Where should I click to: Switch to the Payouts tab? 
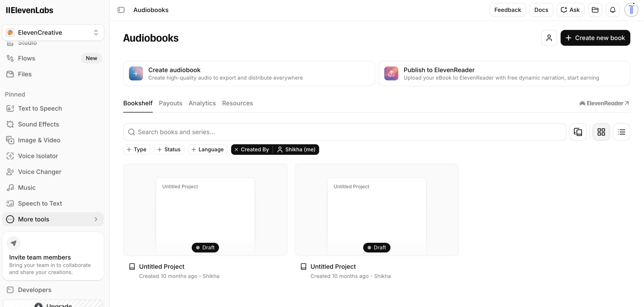(171, 103)
